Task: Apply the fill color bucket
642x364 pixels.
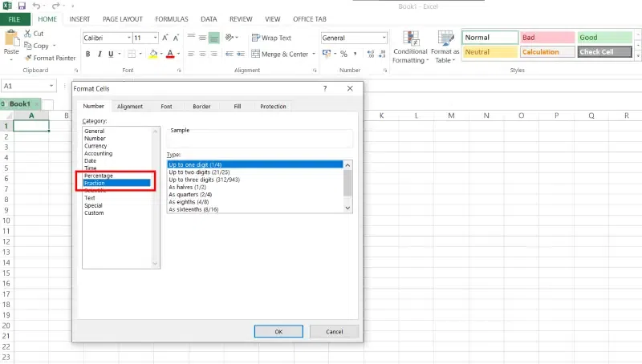Action: (x=153, y=54)
